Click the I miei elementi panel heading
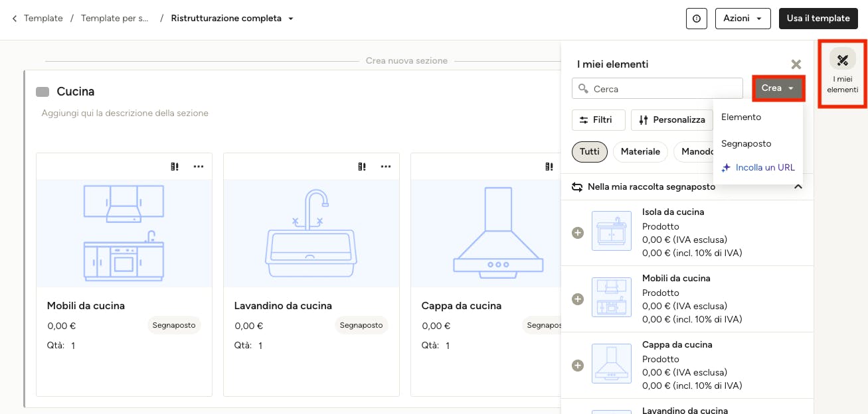 (x=612, y=64)
